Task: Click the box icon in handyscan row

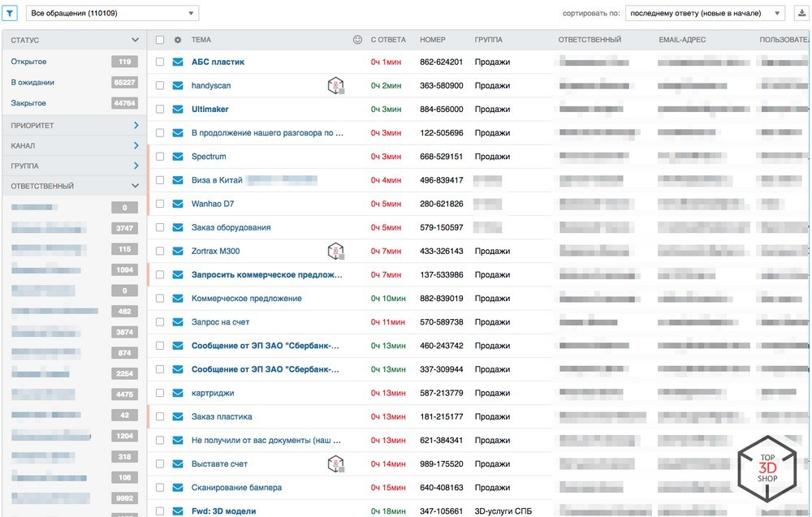Action: tap(336, 86)
